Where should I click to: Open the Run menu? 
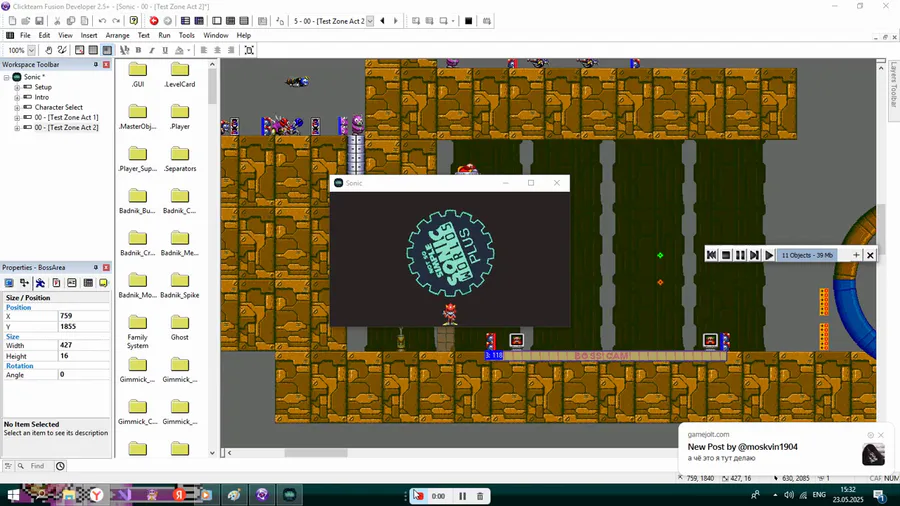(x=164, y=36)
